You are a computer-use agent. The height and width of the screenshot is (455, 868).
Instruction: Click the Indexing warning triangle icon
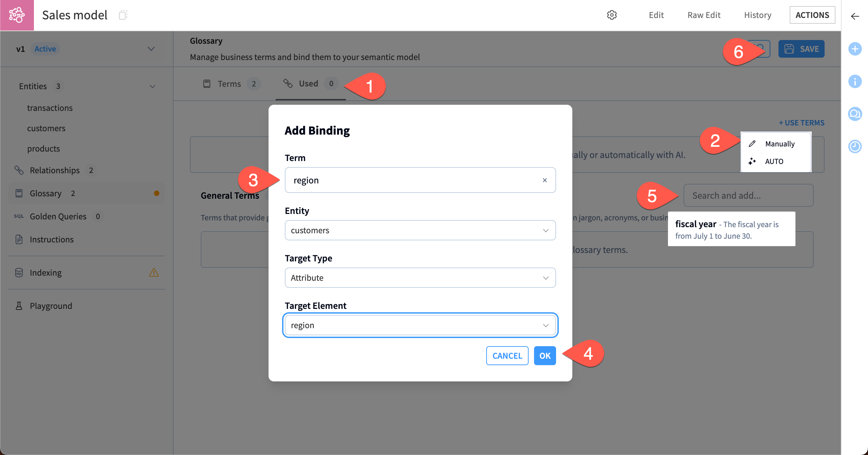click(x=154, y=273)
